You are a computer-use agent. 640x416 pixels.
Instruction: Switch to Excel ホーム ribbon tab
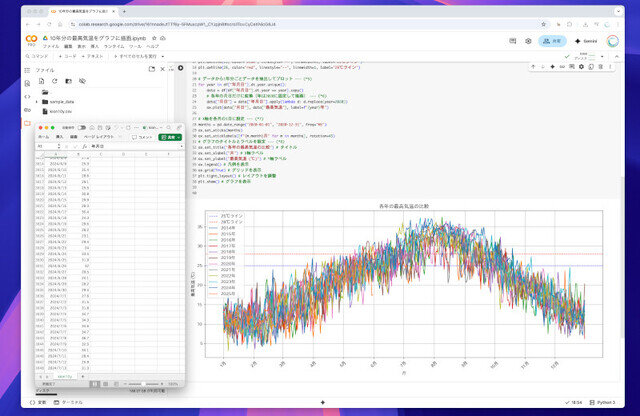click(43, 137)
